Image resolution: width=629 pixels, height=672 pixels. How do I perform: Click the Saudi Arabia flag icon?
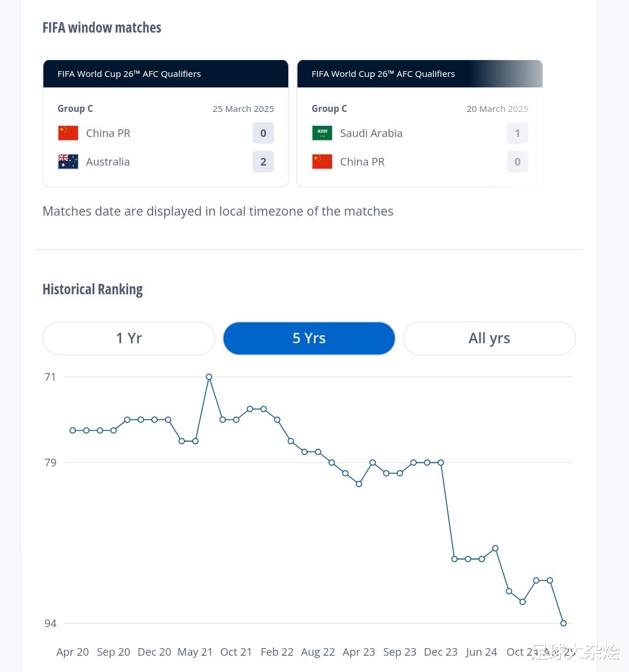pyautogui.click(x=322, y=133)
